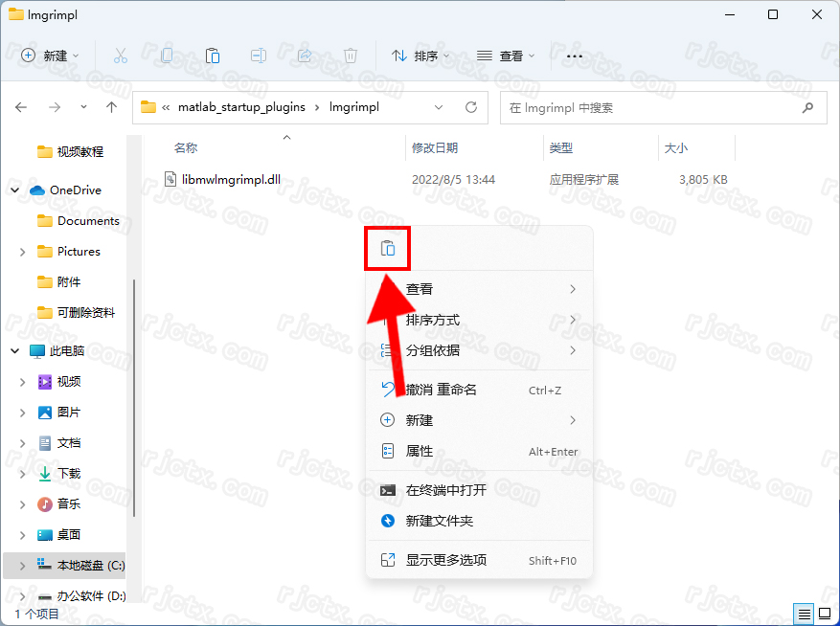840x626 pixels.
Task: Switch to details view icon in status bar
Action: pos(804,614)
